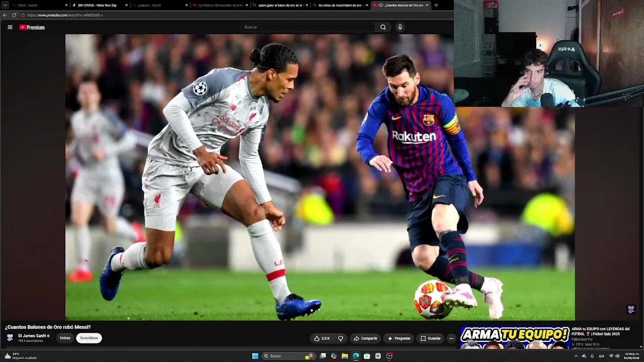
Task: Dislike the video with thumbs down
Action: point(341,338)
